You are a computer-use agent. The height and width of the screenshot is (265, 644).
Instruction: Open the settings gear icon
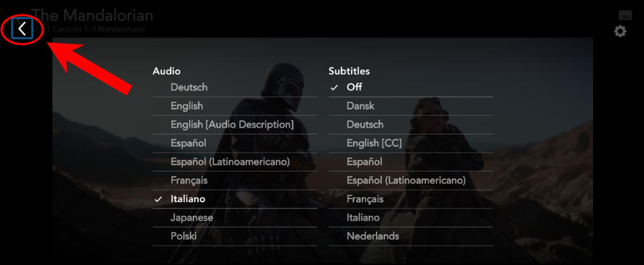[620, 31]
